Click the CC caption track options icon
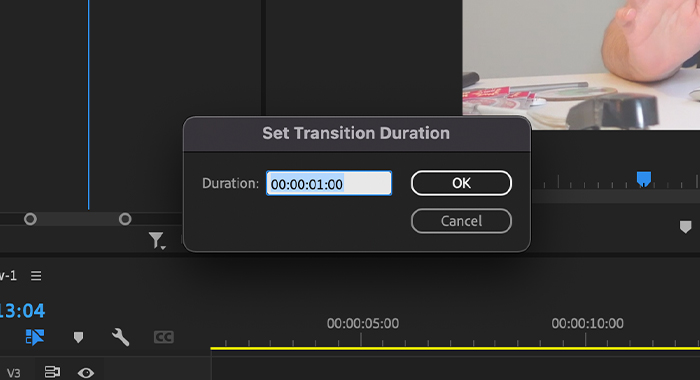 [163, 337]
